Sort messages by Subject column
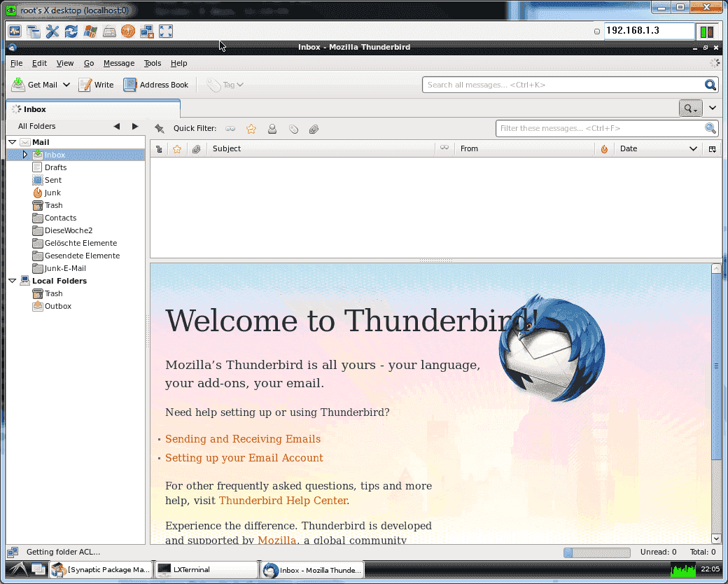 pos(321,148)
